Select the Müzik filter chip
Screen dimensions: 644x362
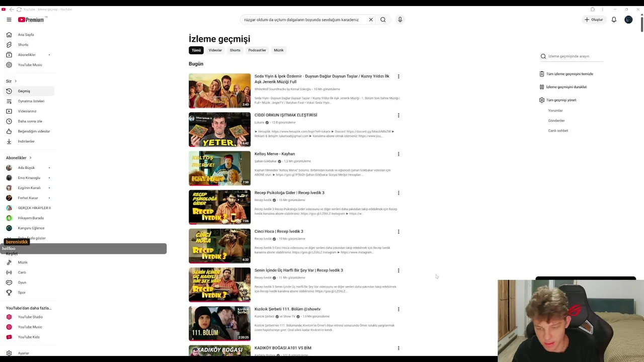point(279,50)
